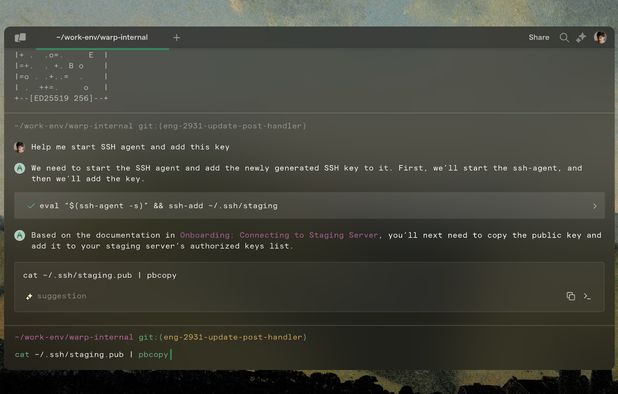This screenshot has width=618, height=394.
Task: Click the '[ED25519 256]' key art footer text
Action: (x=61, y=98)
